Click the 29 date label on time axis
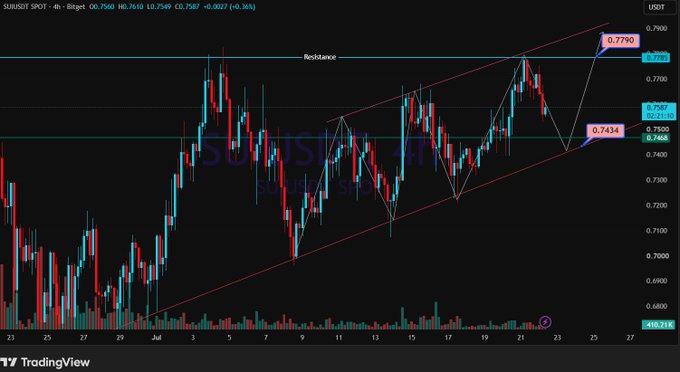The width and height of the screenshot is (680, 372). 120,337
